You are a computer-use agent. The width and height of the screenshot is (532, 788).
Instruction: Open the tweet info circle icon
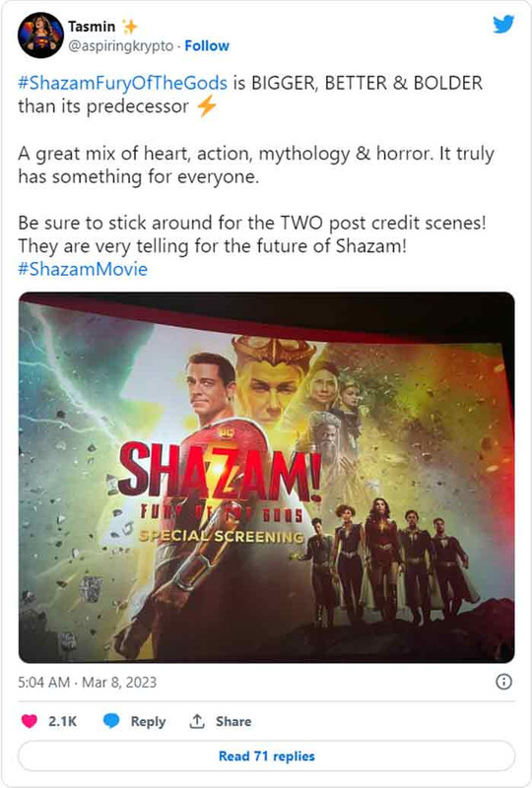coord(503,682)
